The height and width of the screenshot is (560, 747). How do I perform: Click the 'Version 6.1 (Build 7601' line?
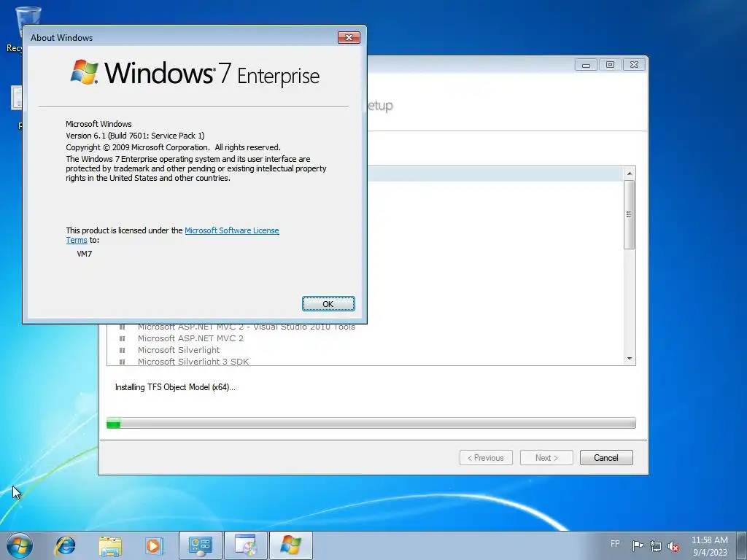(135, 136)
